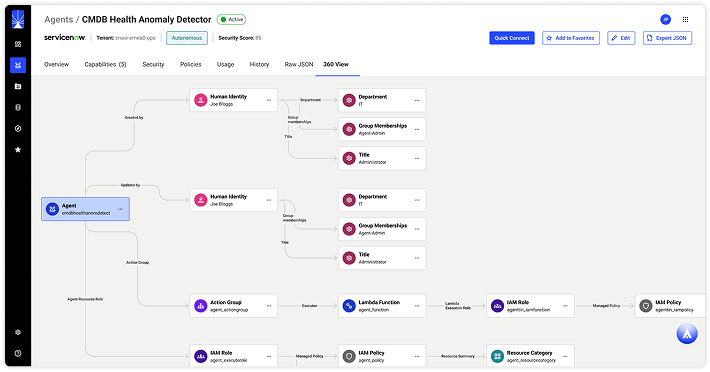The height and width of the screenshot is (372, 710).
Task: Switch to the History tab
Action: 259,64
